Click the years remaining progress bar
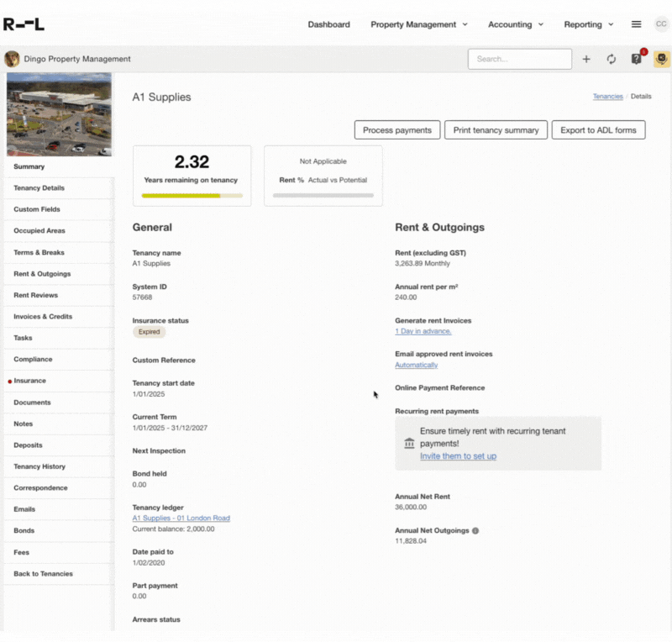672x642 pixels. [x=192, y=195]
